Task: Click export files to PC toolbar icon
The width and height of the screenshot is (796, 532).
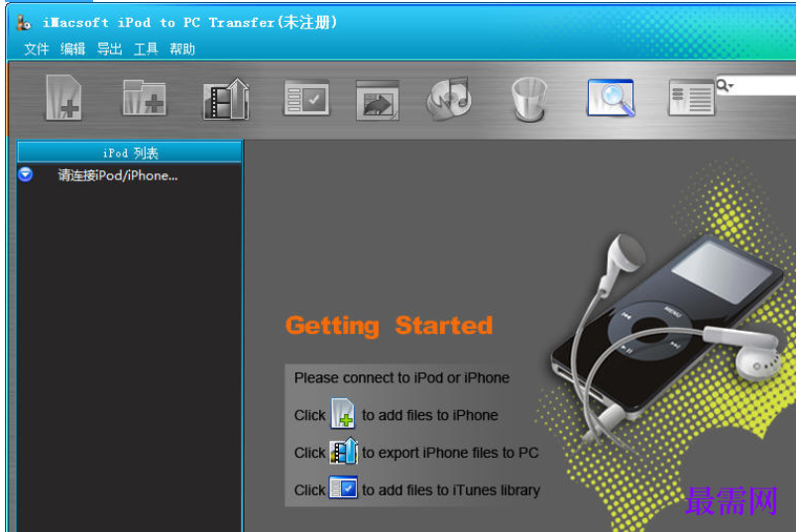Action: [x=226, y=99]
